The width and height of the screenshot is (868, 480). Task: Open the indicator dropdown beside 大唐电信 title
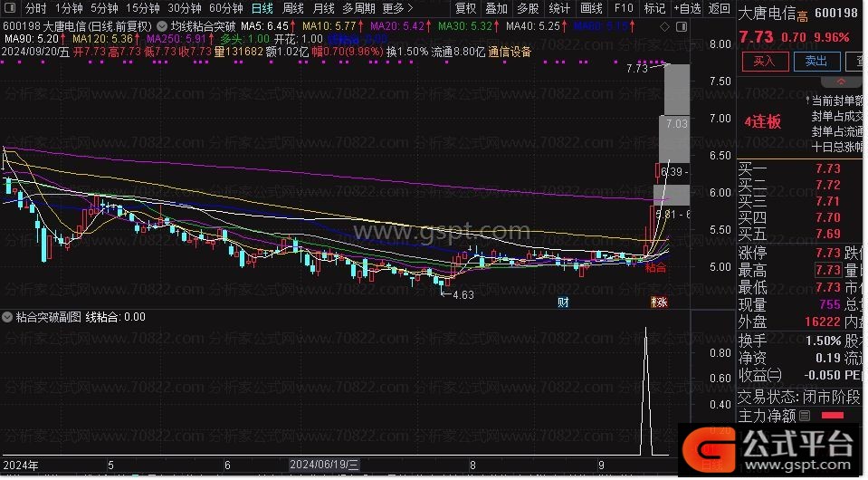[162, 26]
